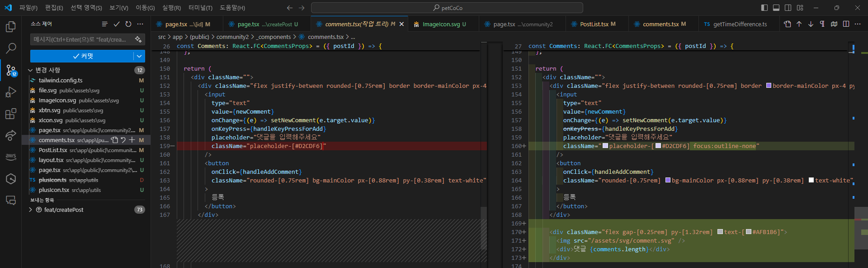Screen dimensions: 868x268
Task: Open the Extensions view in the activity bar
Action: (11, 114)
